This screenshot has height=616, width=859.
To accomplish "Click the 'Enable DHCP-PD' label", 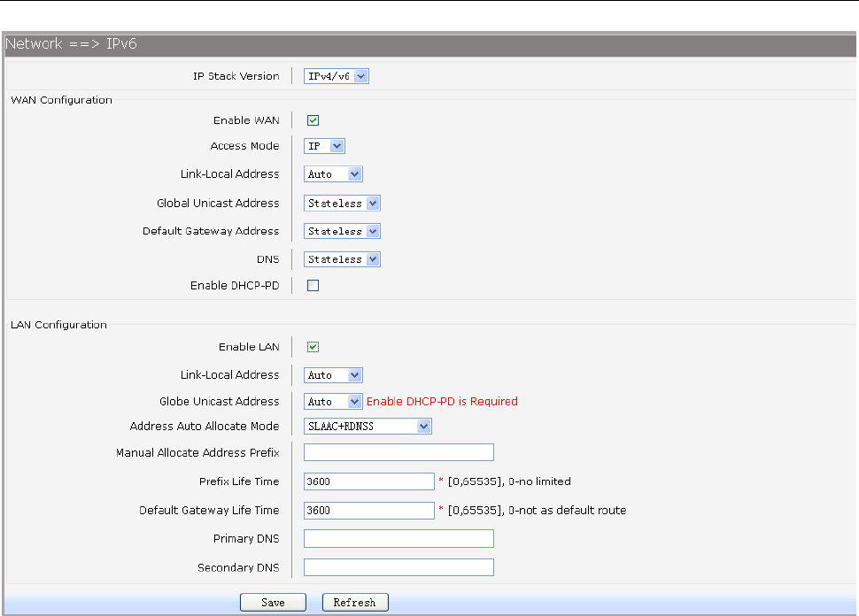I will [235, 285].
